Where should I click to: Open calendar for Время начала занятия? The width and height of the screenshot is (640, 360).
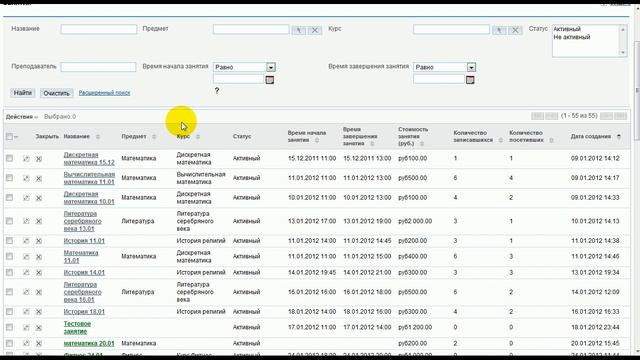tap(269, 80)
